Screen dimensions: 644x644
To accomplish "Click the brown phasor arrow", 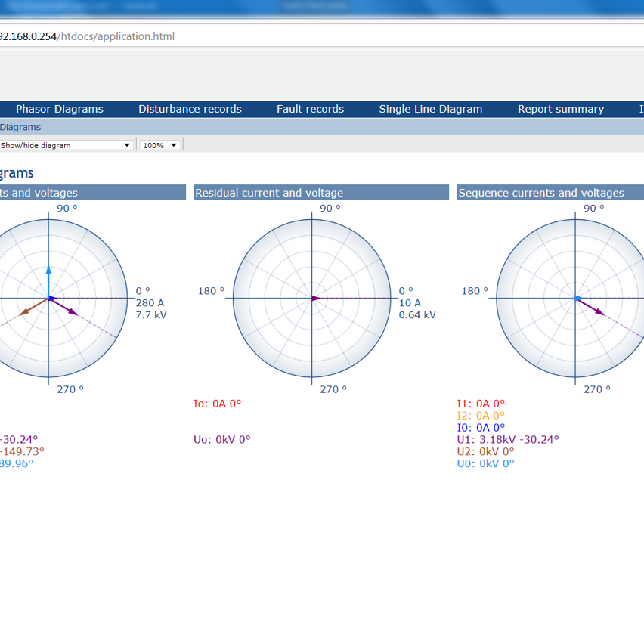I will [34, 307].
